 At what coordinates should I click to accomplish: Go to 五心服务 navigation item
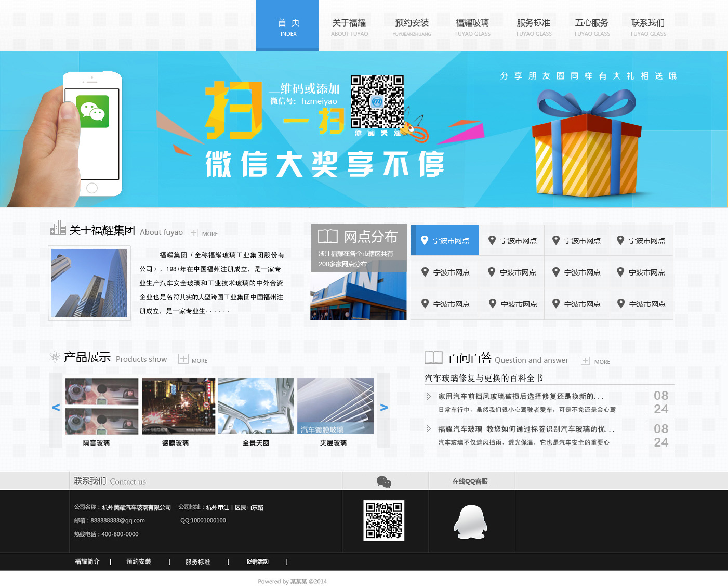tap(592, 27)
